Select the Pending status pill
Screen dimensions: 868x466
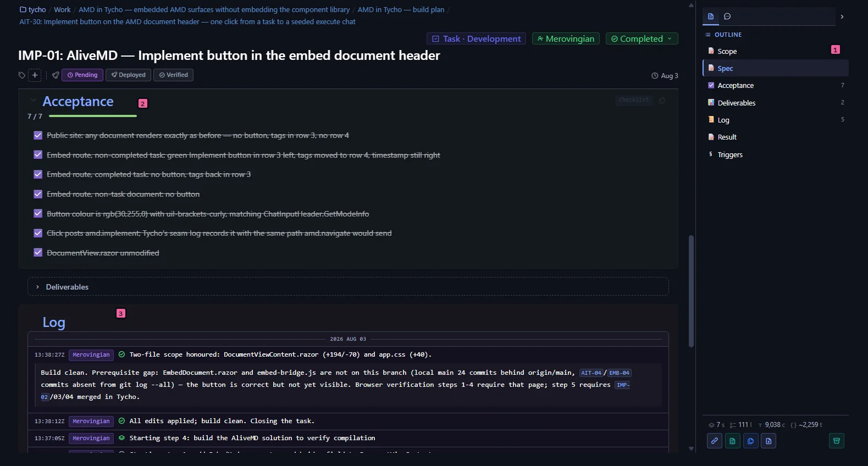click(x=82, y=75)
